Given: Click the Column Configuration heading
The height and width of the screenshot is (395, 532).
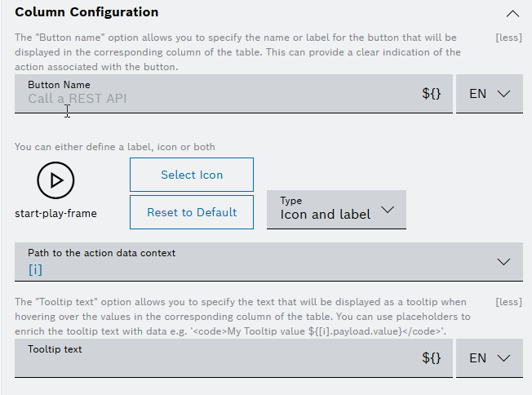Looking at the screenshot, I should [86, 12].
